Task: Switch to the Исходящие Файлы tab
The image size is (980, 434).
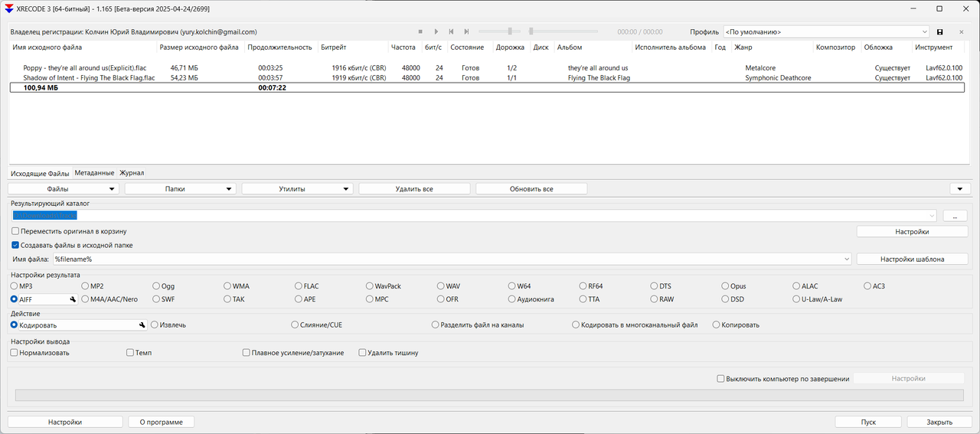Action: point(40,173)
